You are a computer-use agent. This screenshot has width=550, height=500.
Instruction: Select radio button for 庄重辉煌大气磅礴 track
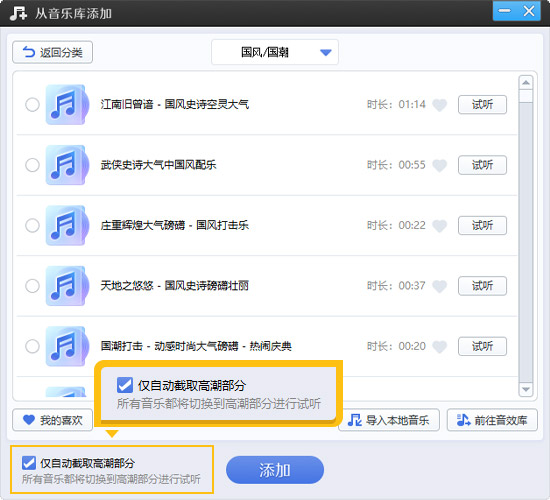pos(32,225)
